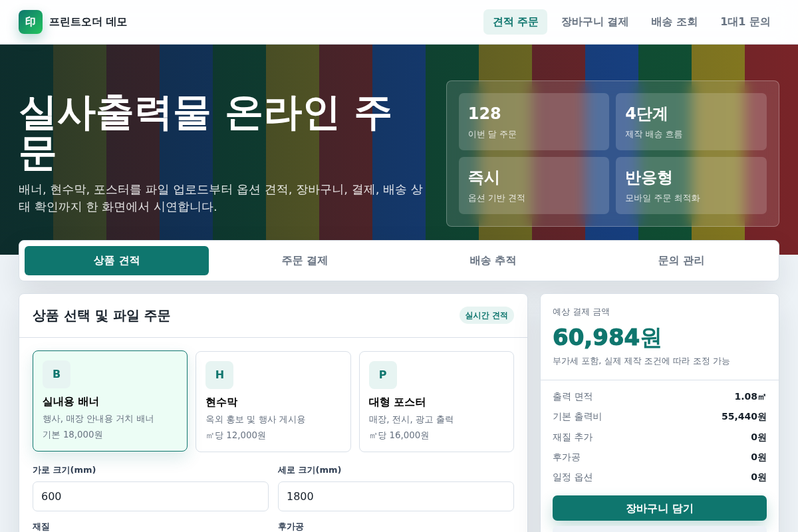The width and height of the screenshot is (798, 532).
Task: Click the 기본 18,000원 price text
Action: pyautogui.click(x=72, y=434)
